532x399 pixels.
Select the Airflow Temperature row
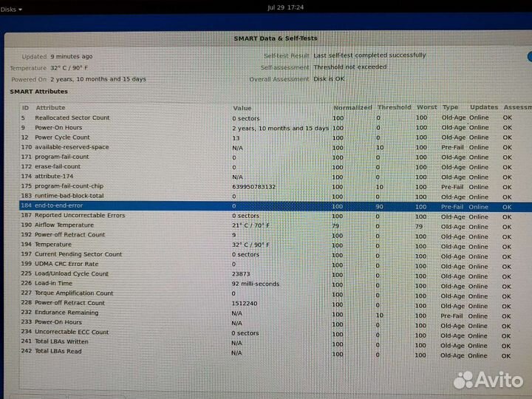pos(276,225)
